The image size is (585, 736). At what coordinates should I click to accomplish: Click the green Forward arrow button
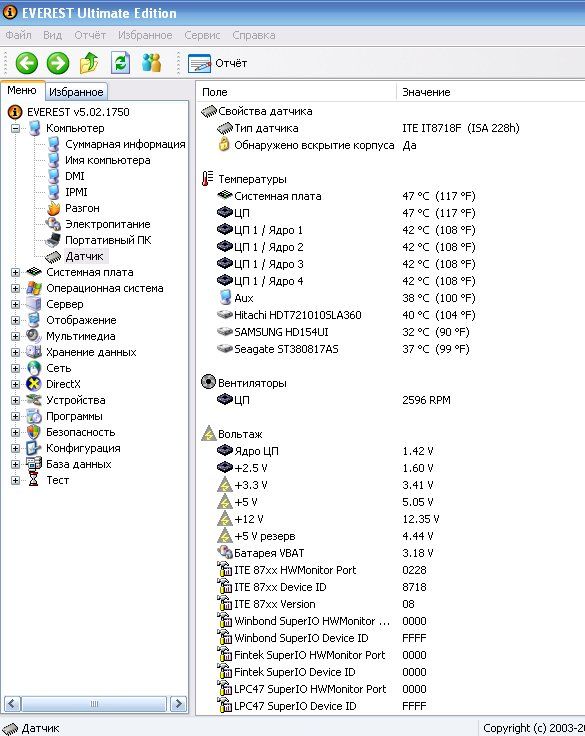pyautogui.click(x=58, y=63)
